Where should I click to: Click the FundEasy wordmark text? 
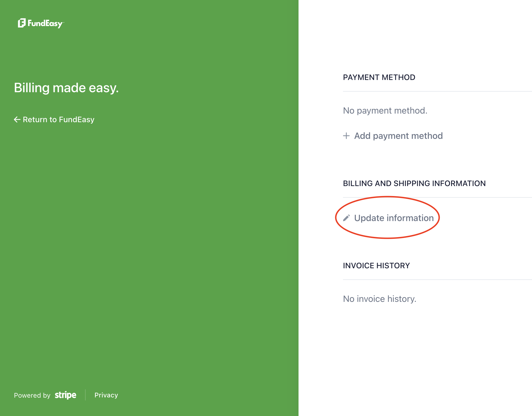pyautogui.click(x=45, y=24)
